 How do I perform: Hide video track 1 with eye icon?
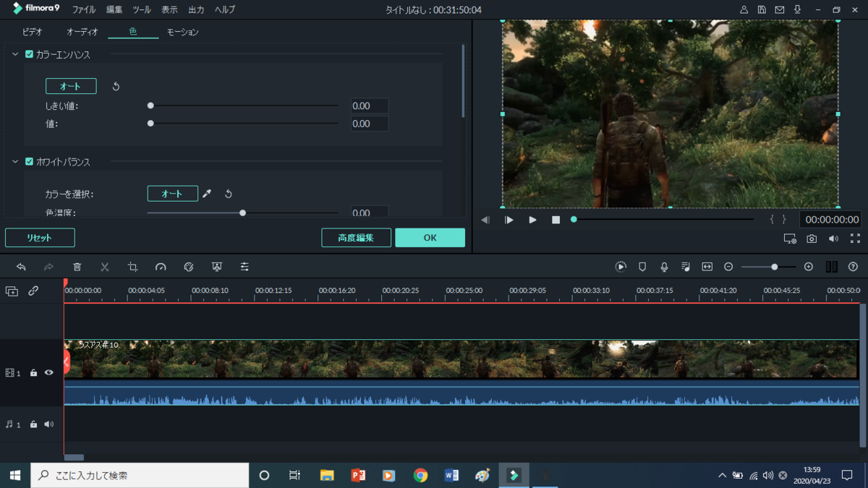point(49,373)
